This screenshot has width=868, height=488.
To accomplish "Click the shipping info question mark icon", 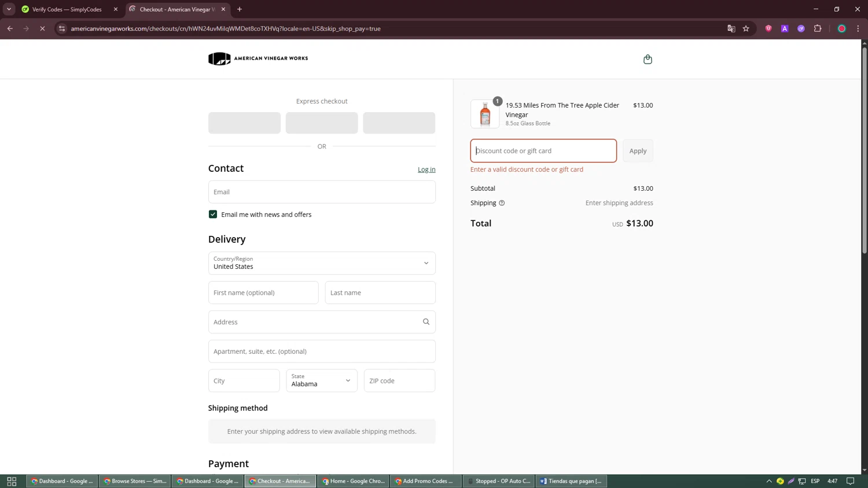I will coord(502,203).
